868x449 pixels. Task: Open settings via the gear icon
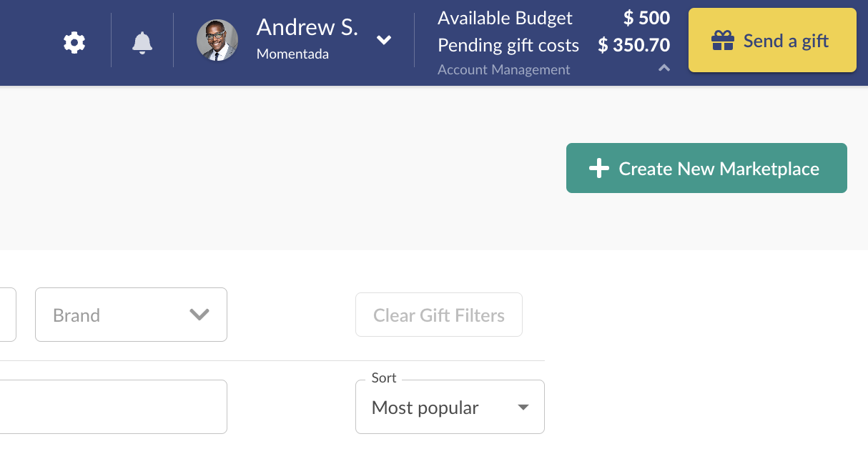74,43
